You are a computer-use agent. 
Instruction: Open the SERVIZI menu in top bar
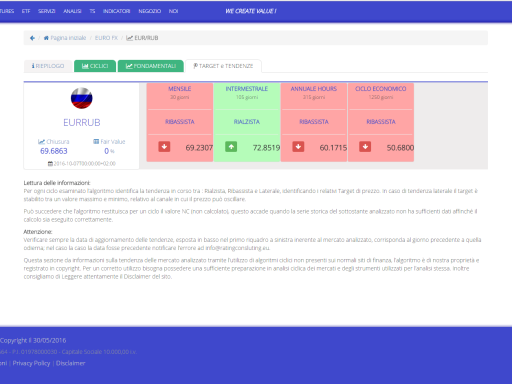click(x=47, y=11)
